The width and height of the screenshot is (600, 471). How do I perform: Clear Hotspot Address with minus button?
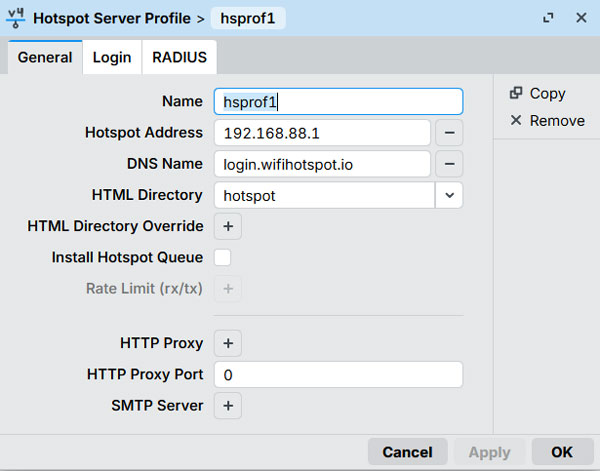pos(450,132)
